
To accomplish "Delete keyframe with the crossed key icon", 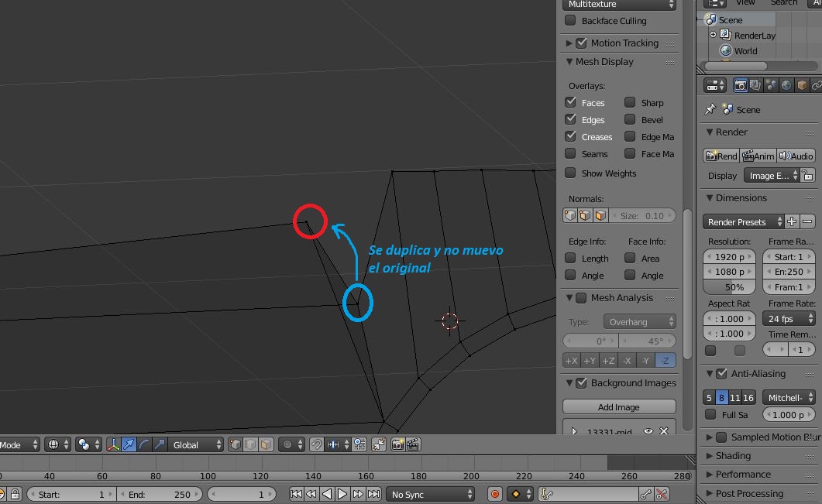I will coord(662,494).
